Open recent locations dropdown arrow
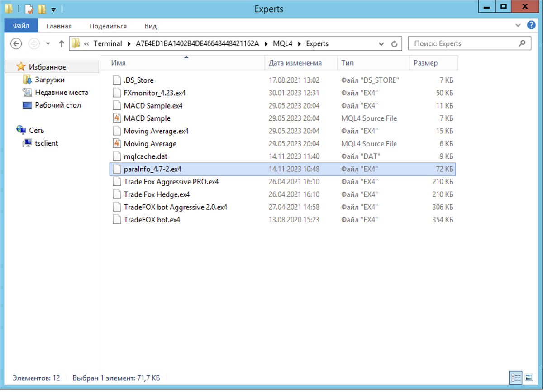This screenshot has width=543, height=392. click(48, 44)
